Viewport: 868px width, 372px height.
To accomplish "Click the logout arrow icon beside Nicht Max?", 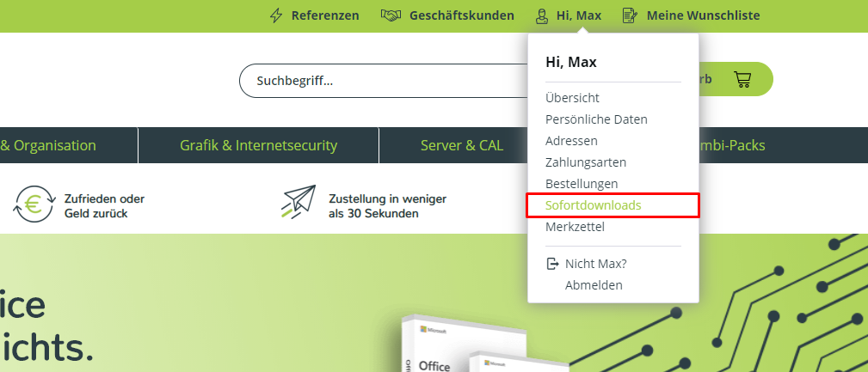I will tap(552, 264).
